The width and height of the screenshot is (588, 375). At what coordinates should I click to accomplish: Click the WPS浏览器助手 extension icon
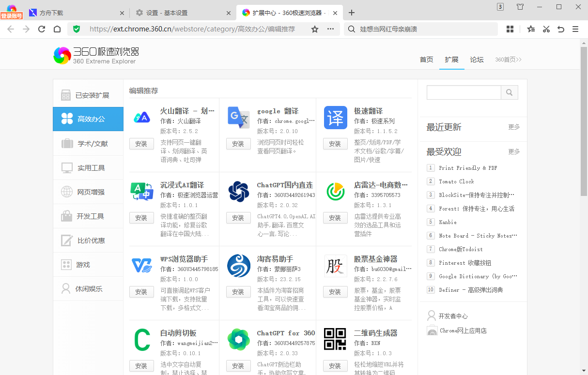(x=141, y=265)
